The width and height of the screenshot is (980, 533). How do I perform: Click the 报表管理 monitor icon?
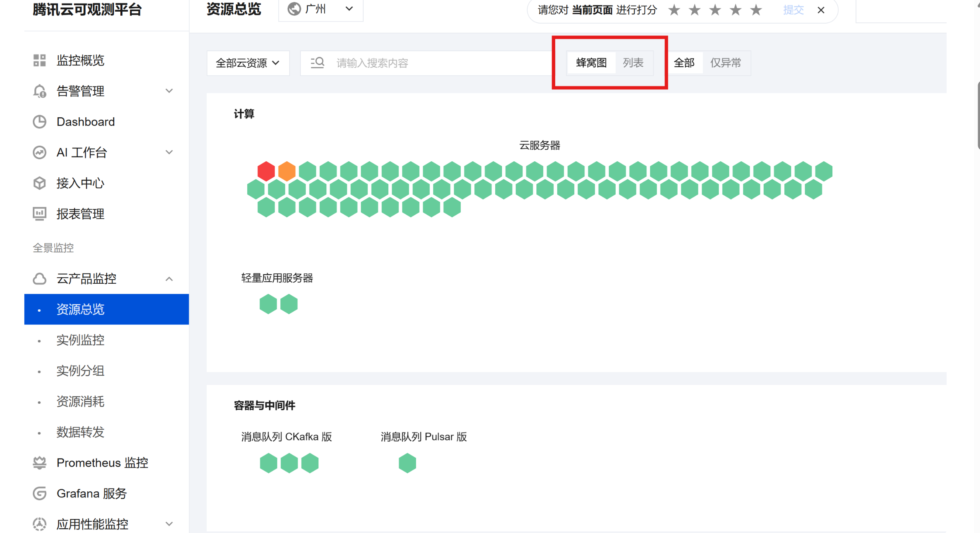click(39, 214)
